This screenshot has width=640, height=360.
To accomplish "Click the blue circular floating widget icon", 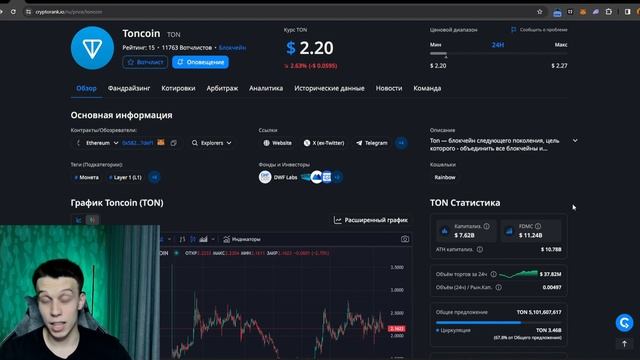I will coord(624,322).
